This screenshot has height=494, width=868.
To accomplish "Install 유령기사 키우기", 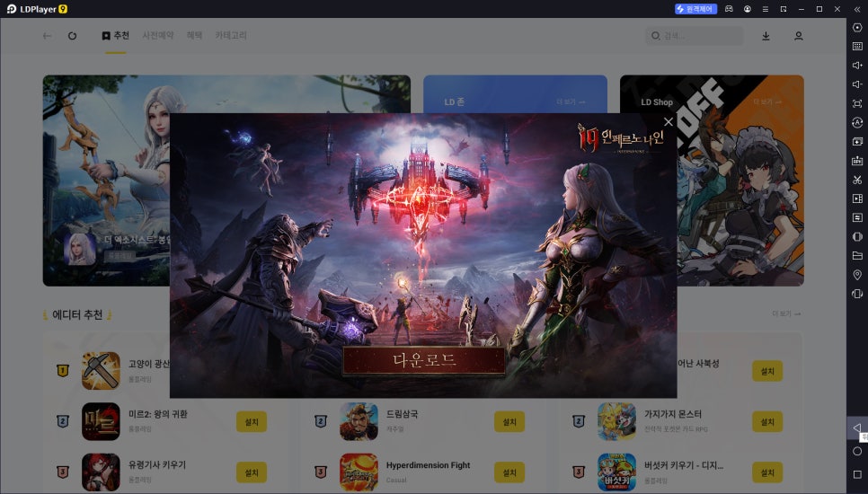I will click(252, 472).
